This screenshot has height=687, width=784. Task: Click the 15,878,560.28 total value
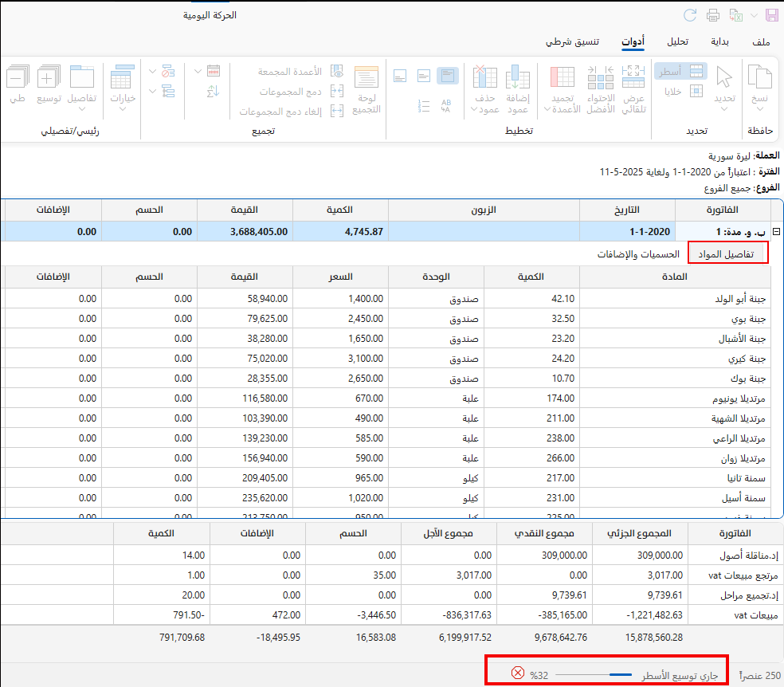click(x=654, y=638)
